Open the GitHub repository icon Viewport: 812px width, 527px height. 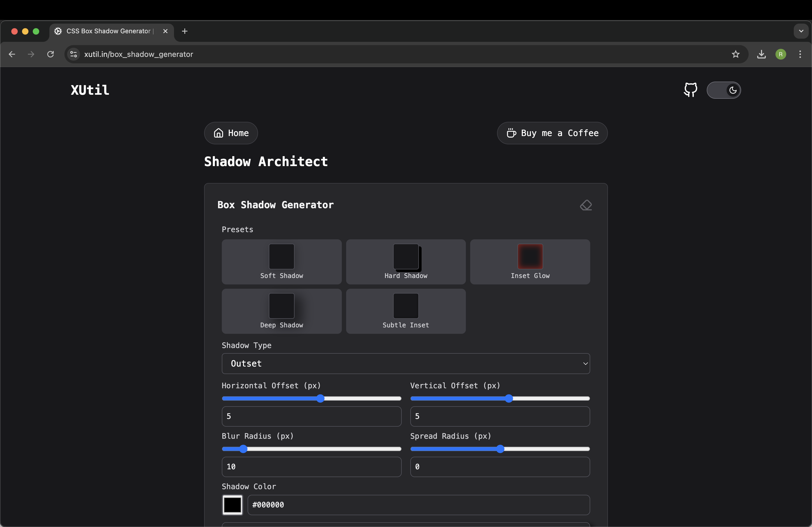690,90
